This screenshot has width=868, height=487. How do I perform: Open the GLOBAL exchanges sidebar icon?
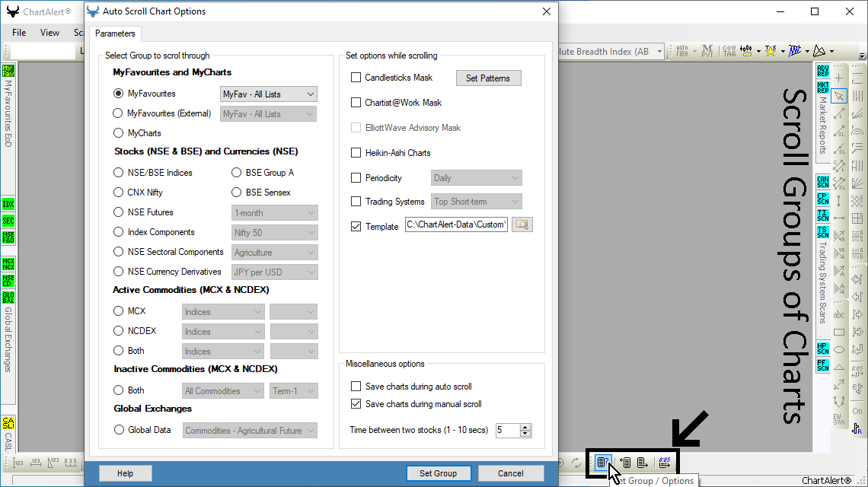(8, 298)
